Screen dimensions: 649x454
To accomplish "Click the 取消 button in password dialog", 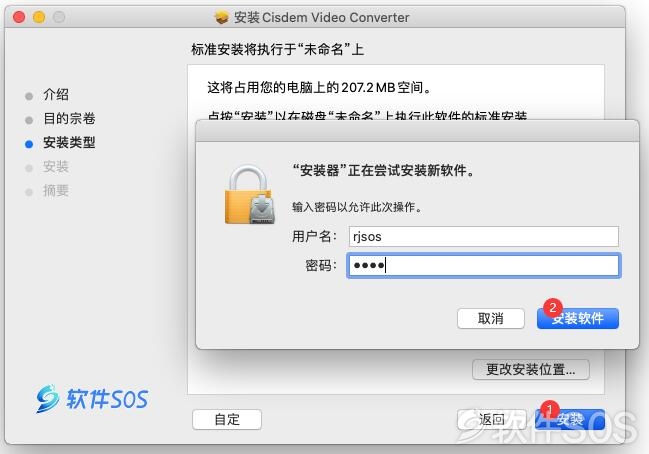I will (x=491, y=318).
